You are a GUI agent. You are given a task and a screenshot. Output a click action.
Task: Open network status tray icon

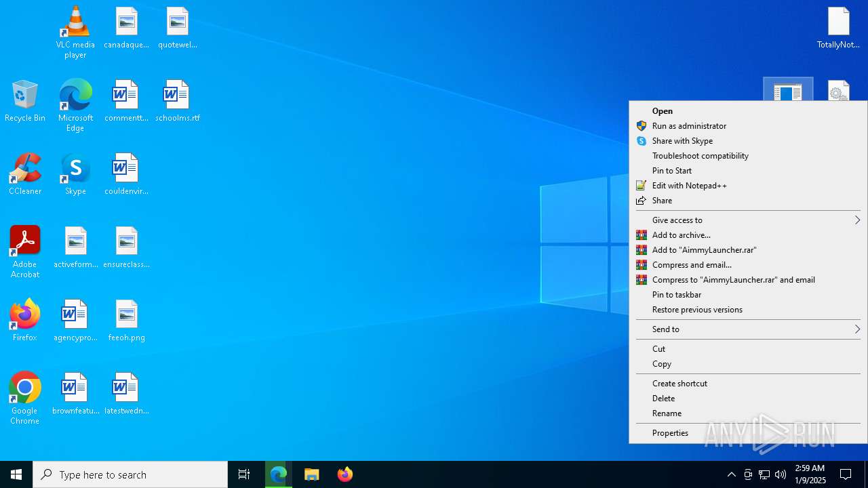pyautogui.click(x=764, y=474)
